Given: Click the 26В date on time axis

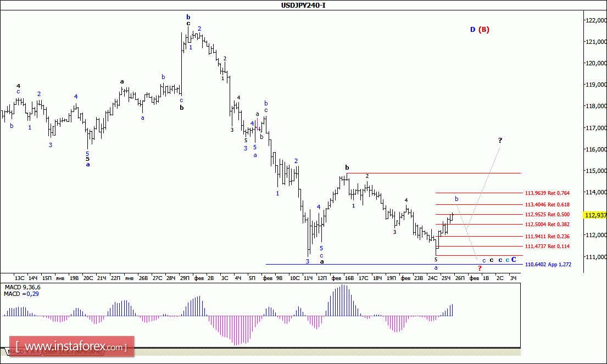Looking at the screenshot, I should (x=143, y=278).
